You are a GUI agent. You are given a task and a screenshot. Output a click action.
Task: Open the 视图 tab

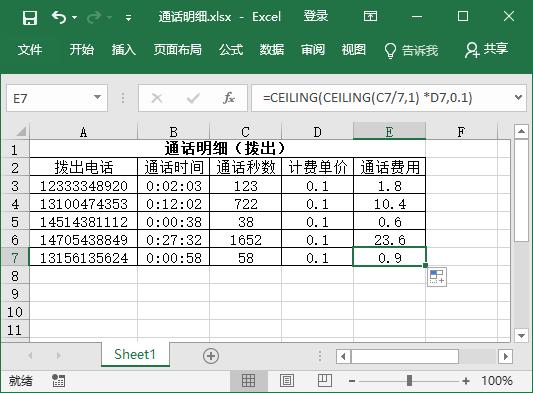[354, 50]
